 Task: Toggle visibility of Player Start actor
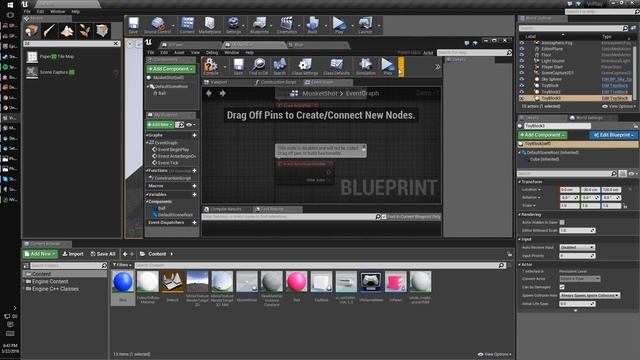click(x=522, y=67)
